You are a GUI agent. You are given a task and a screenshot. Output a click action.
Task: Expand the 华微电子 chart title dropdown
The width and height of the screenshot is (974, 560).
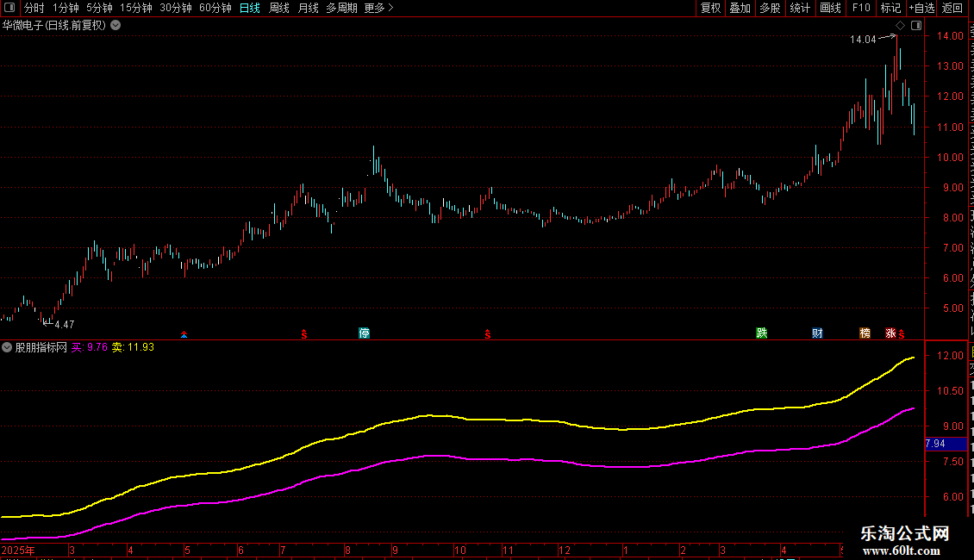[x=116, y=26]
